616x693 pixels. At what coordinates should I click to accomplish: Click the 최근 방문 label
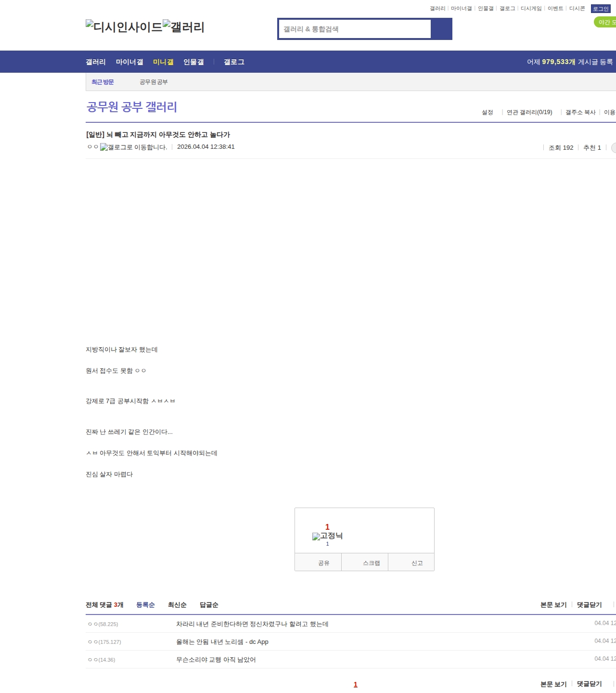coord(103,82)
